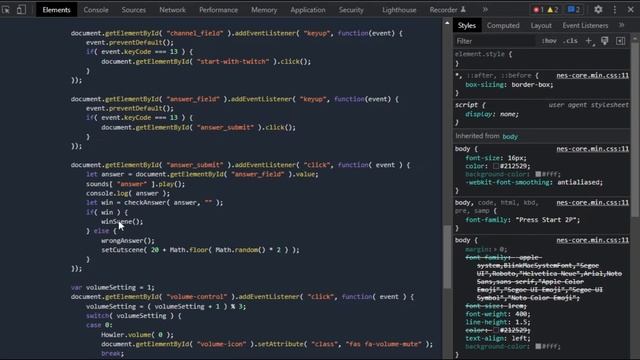Screen dimensions: 640x360
Task: Open the Application tab
Action: coord(308,10)
